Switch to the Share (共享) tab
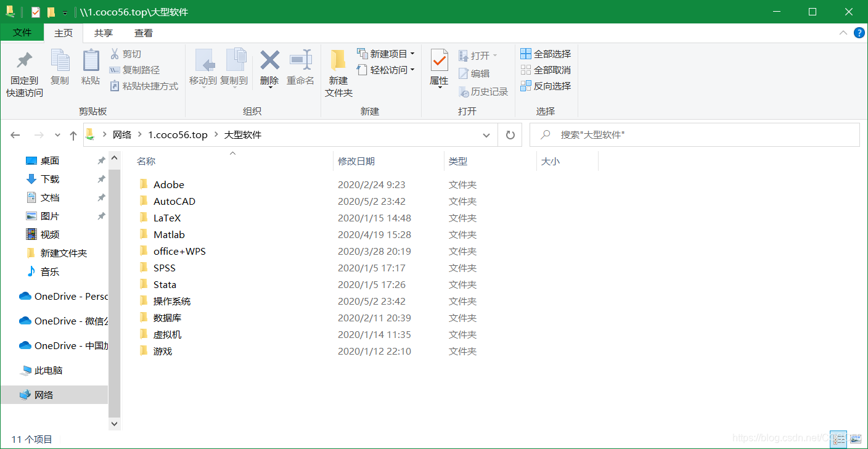868x449 pixels. [x=104, y=33]
